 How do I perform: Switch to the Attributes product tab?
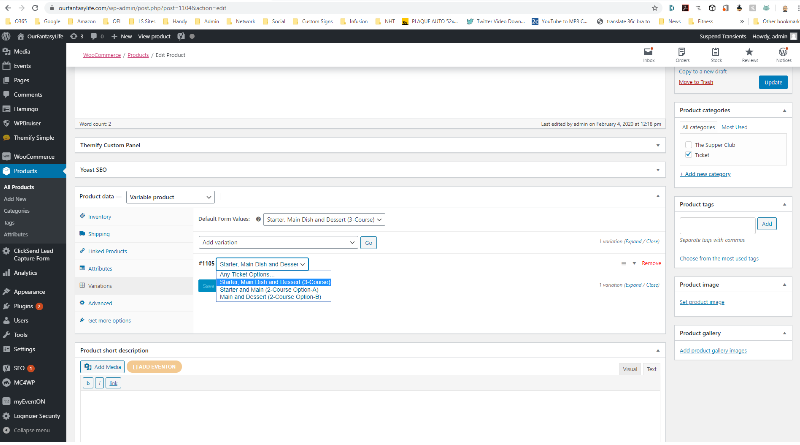99,268
